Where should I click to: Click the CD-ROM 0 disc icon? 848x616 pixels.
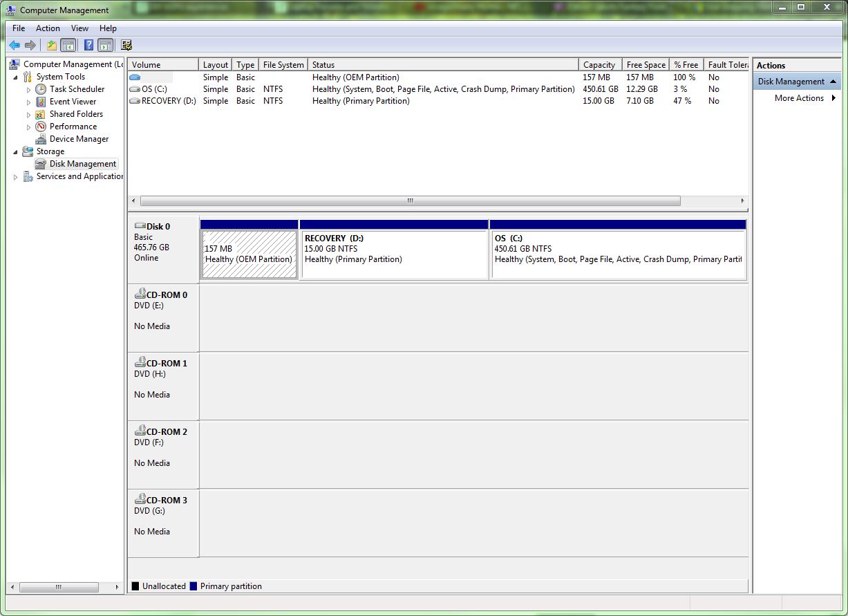[140, 294]
